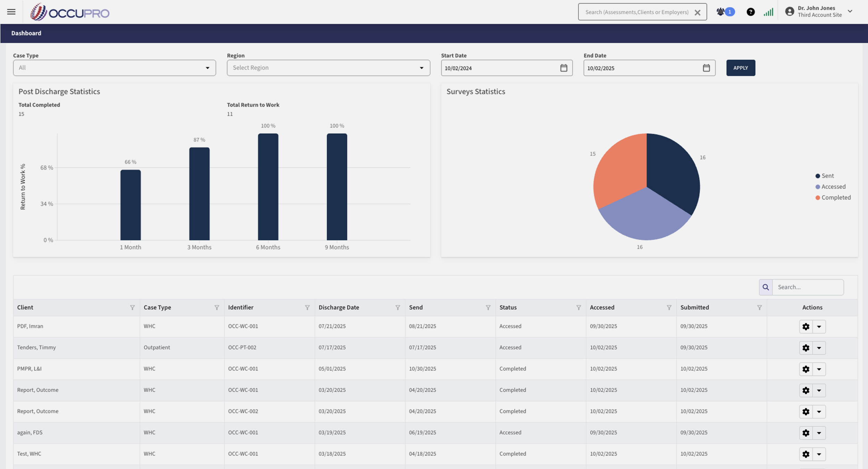Screen dimensions: 868x469
Task: Open the Select Region dropdown
Action: (x=328, y=68)
